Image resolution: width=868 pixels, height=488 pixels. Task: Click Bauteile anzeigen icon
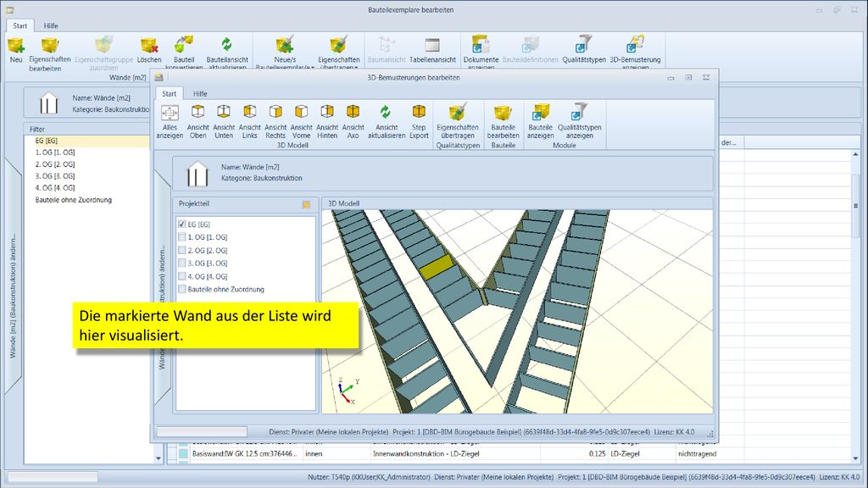coord(540,122)
